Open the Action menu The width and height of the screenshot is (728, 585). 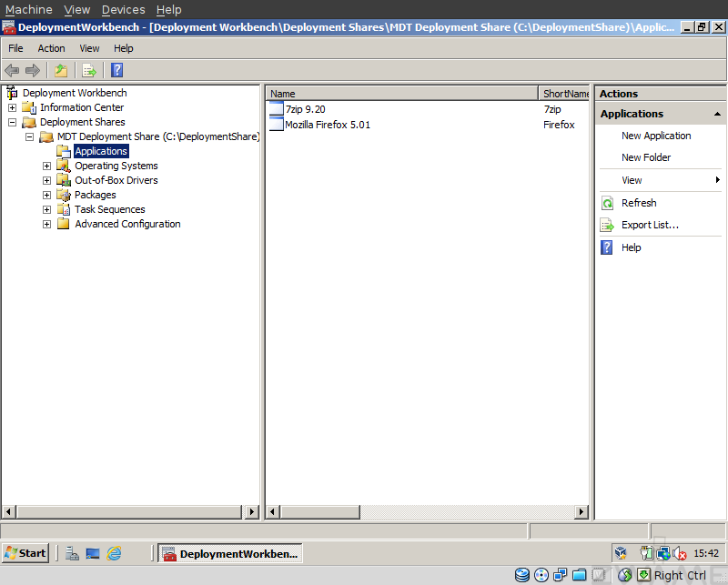pos(51,48)
